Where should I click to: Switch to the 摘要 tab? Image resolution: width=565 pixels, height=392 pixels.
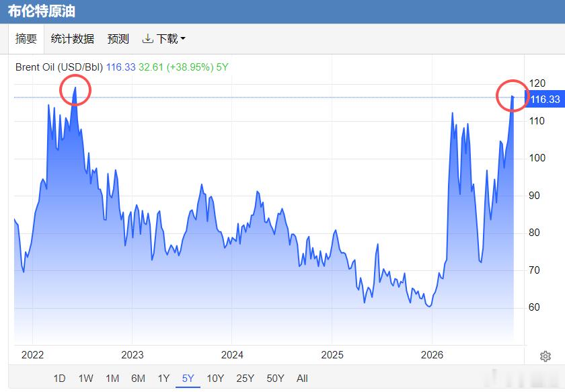click(x=26, y=38)
